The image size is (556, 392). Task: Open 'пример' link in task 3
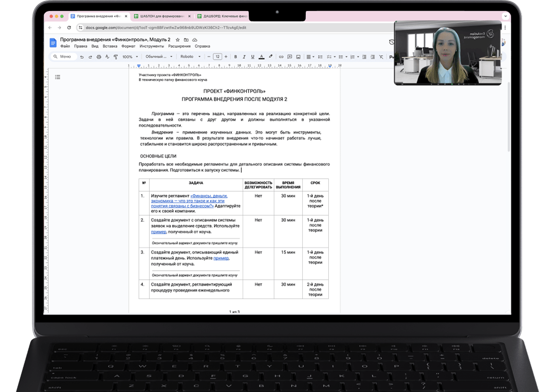click(x=221, y=258)
